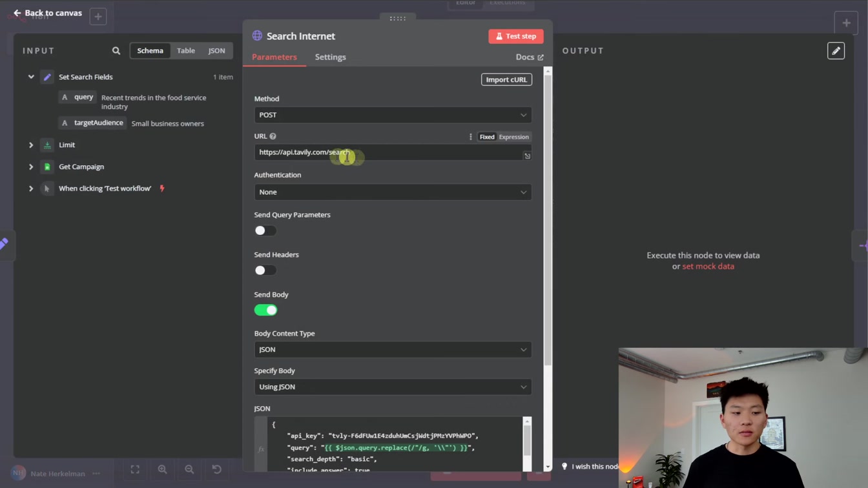Open the Specify Body dropdown

[x=393, y=387]
